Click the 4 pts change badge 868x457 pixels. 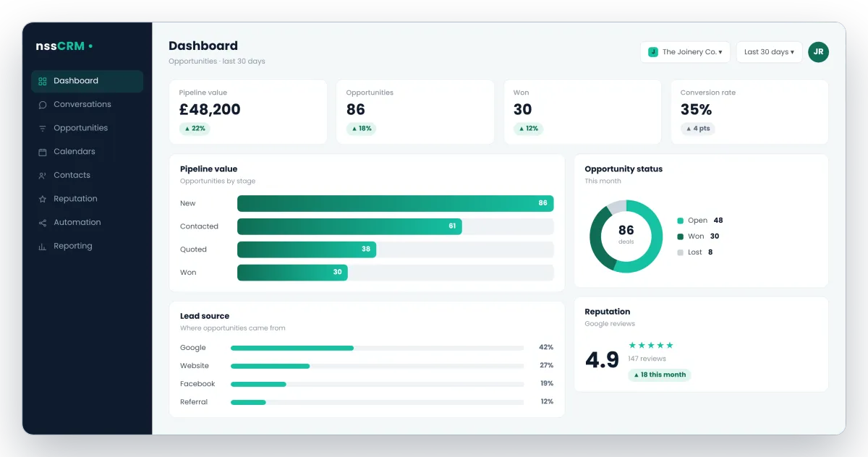[x=698, y=129]
